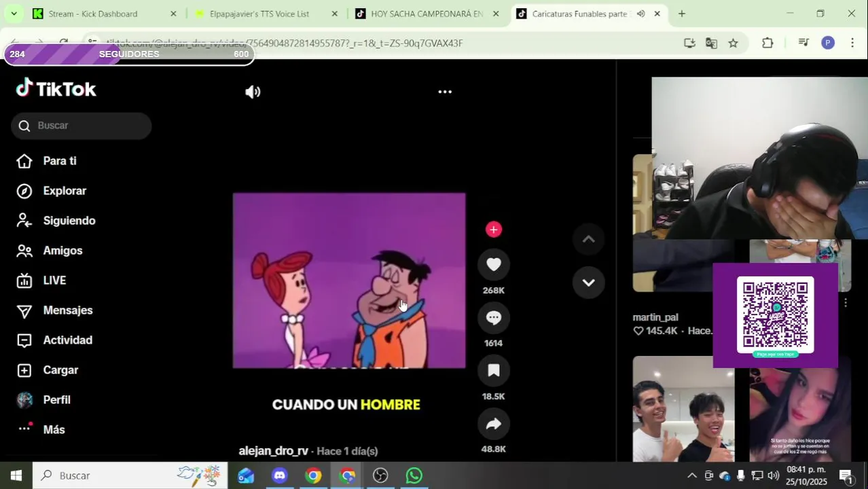Screen dimensions: 868x489
Task: Switch to Stream - Kick Dashboard tab
Action: [x=93, y=14]
